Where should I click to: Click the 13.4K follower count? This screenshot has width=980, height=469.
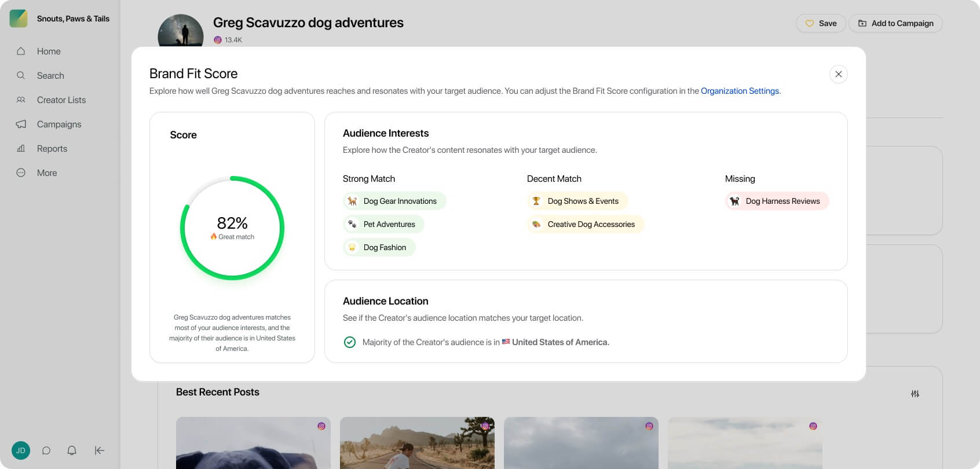coord(233,40)
